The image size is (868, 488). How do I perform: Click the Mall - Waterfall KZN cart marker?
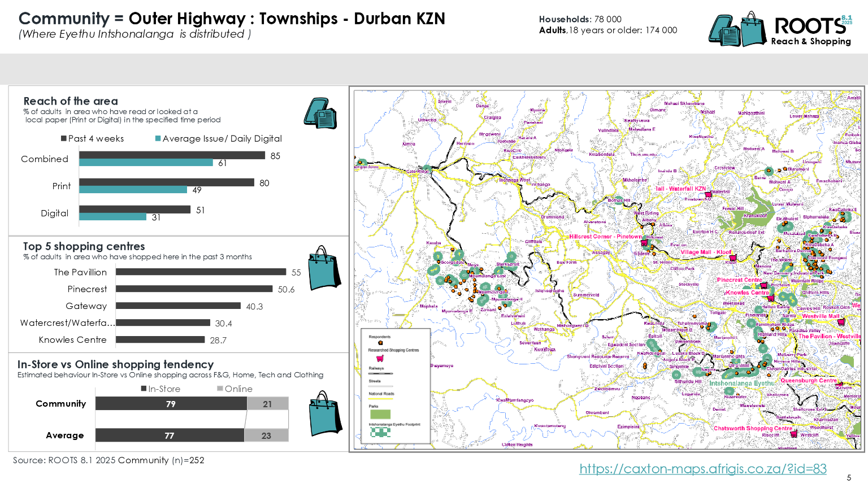(708, 195)
